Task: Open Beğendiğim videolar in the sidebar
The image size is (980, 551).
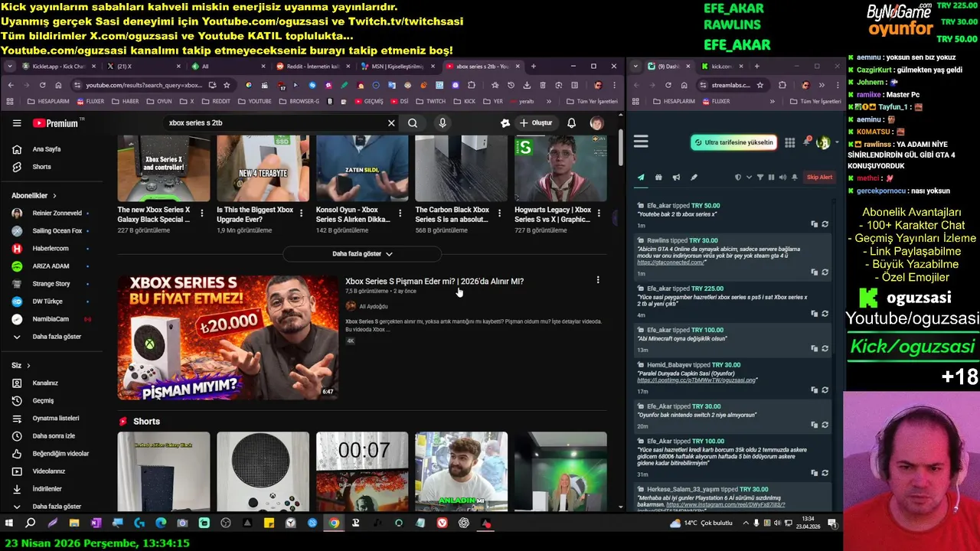Action: tap(52, 454)
